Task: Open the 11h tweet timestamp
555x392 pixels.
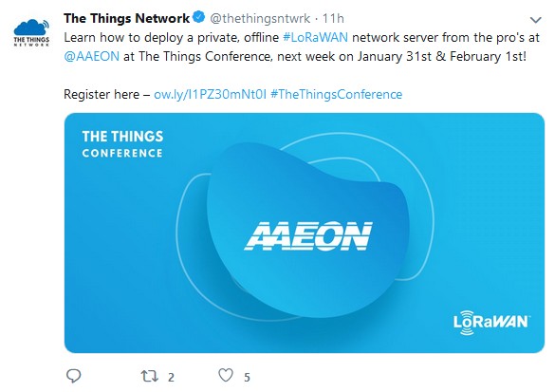Action: tap(333, 18)
